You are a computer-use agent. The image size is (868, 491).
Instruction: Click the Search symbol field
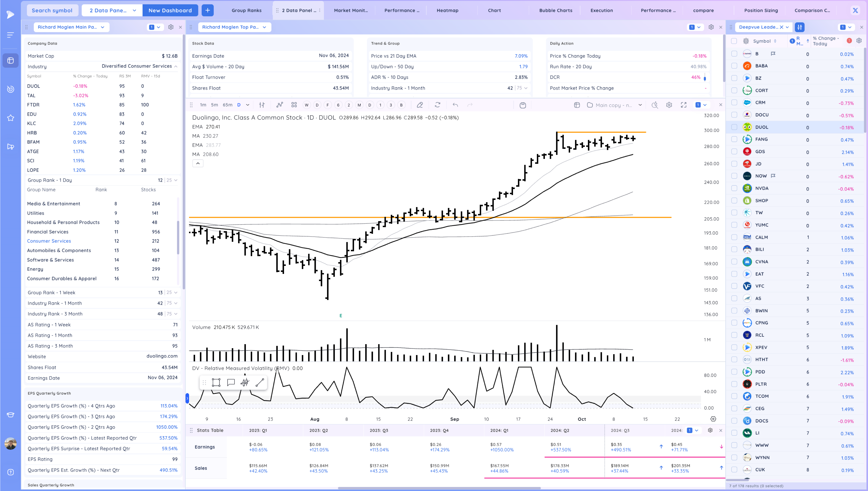[x=52, y=10]
